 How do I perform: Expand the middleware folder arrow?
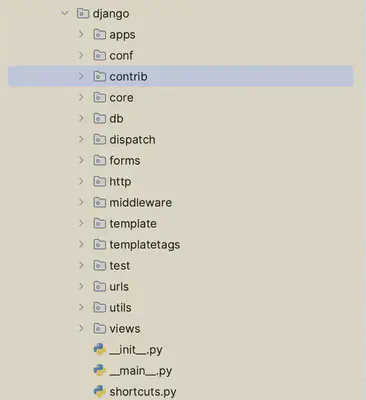coord(81,202)
